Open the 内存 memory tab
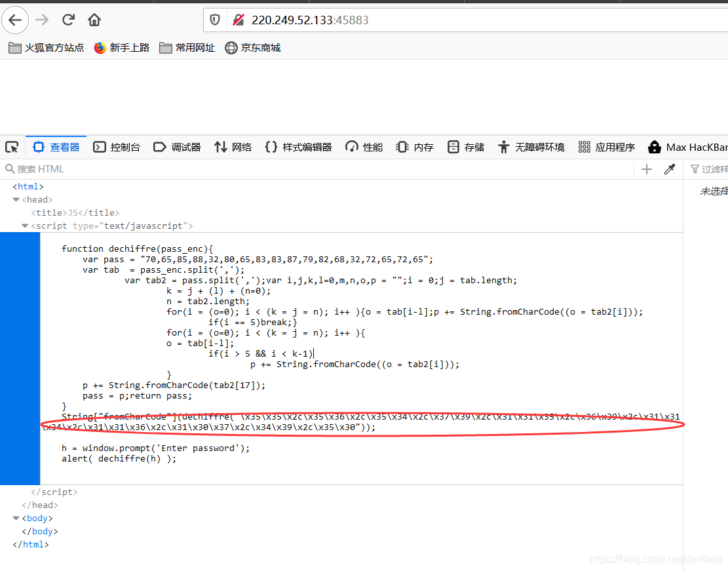This screenshot has height=571, width=728. click(415, 148)
